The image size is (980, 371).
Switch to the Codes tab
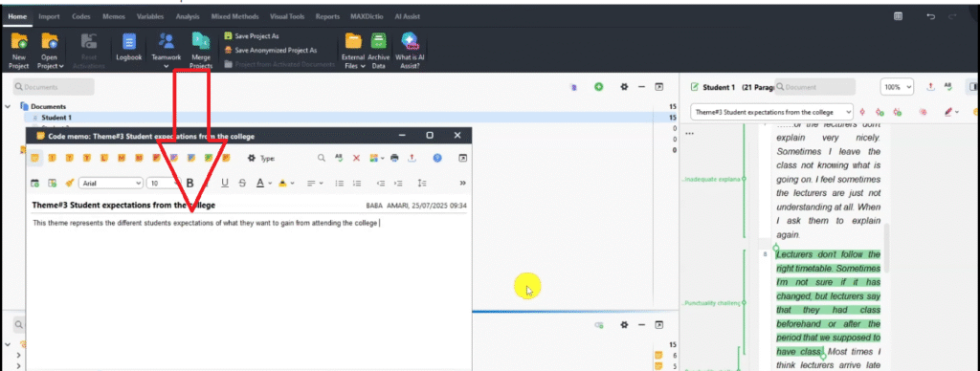tap(81, 17)
